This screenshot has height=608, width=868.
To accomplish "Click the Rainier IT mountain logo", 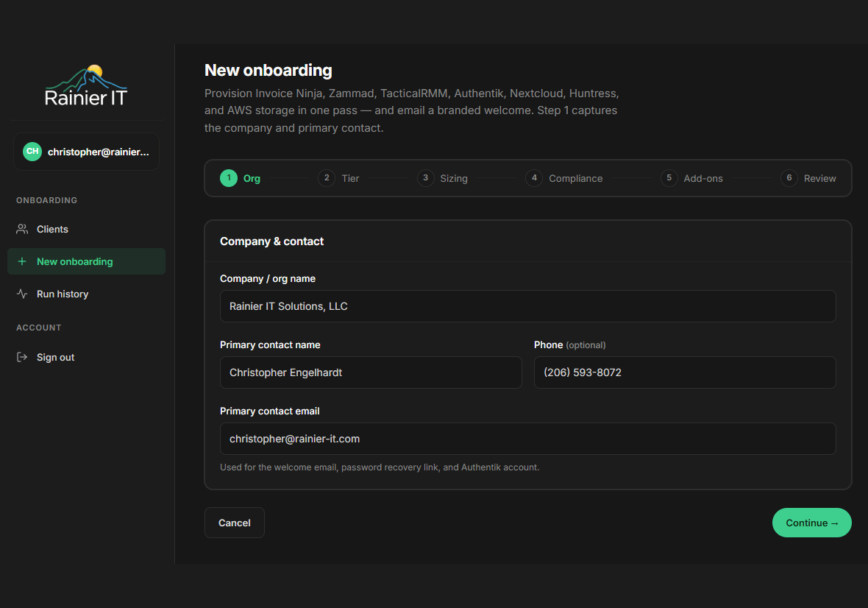I will click(86, 85).
